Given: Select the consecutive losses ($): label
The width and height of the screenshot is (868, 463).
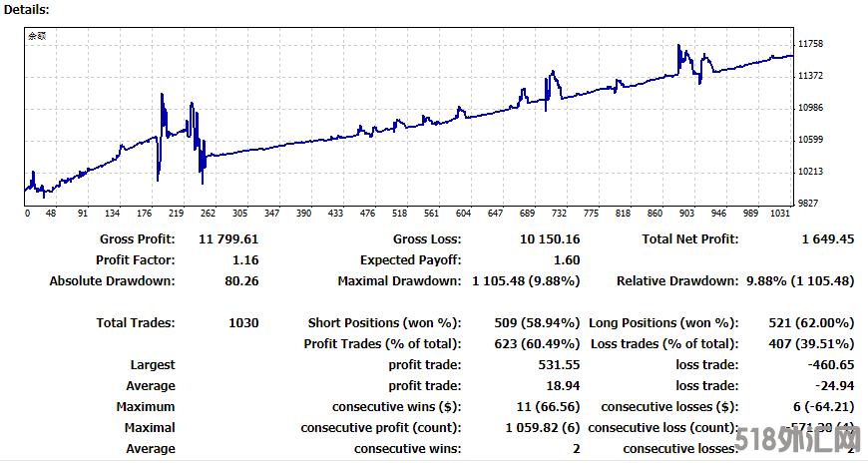Looking at the screenshot, I should [x=669, y=407].
